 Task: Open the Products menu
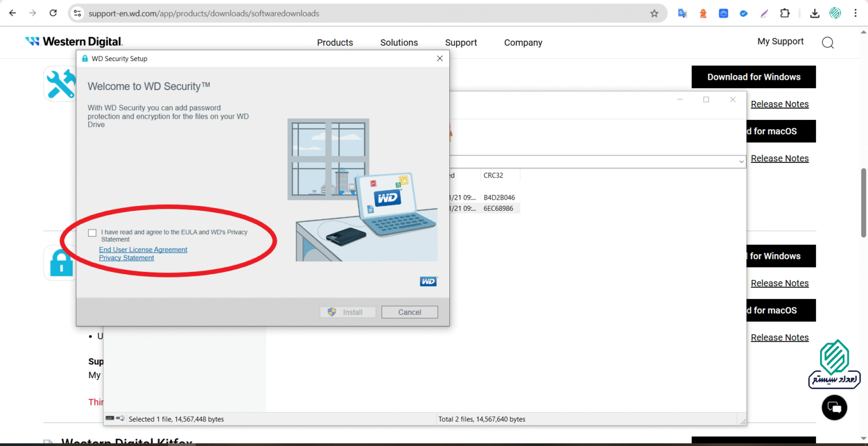click(335, 42)
